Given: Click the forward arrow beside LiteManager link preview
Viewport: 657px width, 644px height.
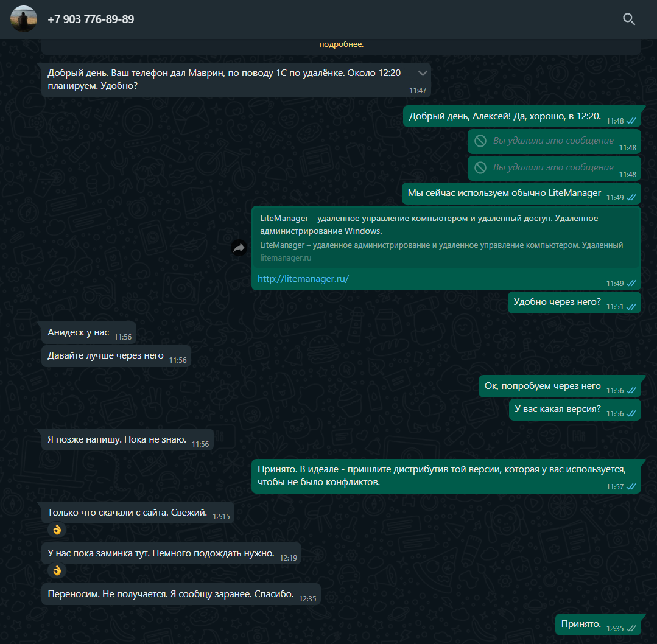Looking at the screenshot, I should pyautogui.click(x=239, y=248).
